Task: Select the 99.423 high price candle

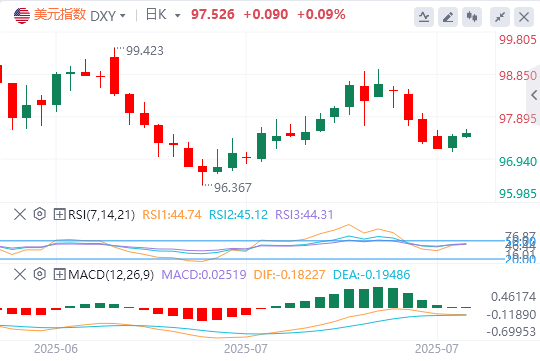Action: point(114,72)
